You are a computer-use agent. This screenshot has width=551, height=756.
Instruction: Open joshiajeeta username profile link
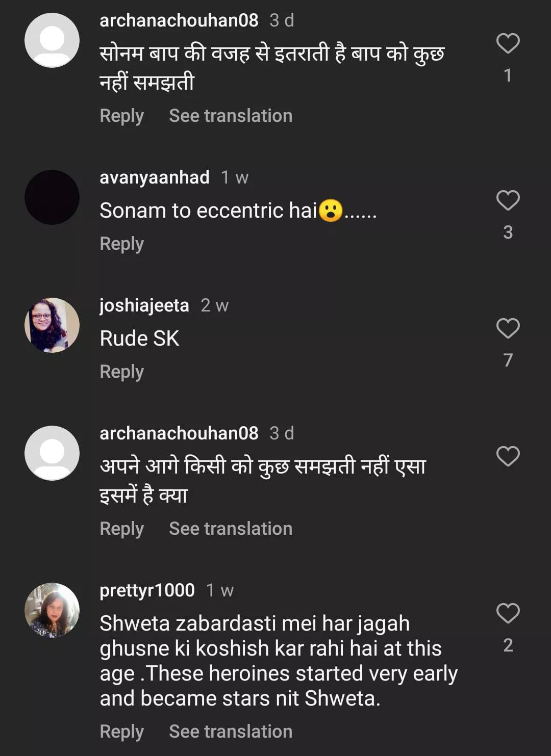pos(144,305)
